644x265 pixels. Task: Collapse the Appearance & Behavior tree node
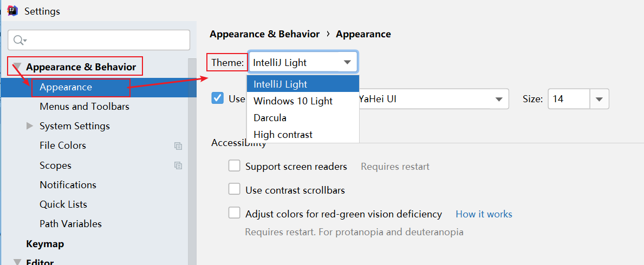pos(17,67)
